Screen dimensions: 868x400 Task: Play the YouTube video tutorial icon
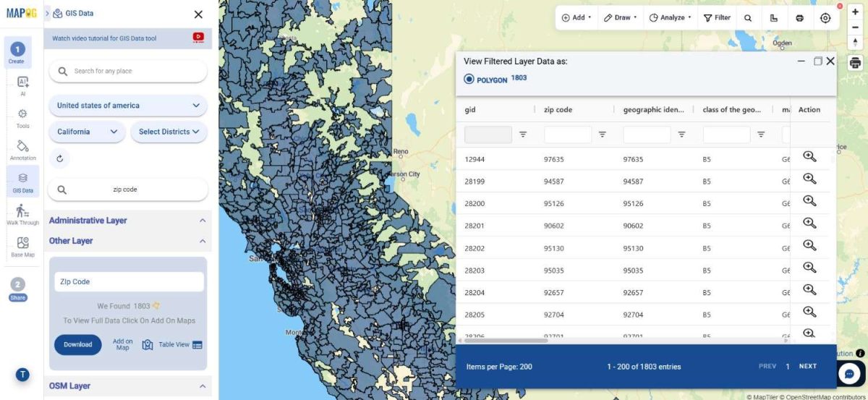point(198,38)
